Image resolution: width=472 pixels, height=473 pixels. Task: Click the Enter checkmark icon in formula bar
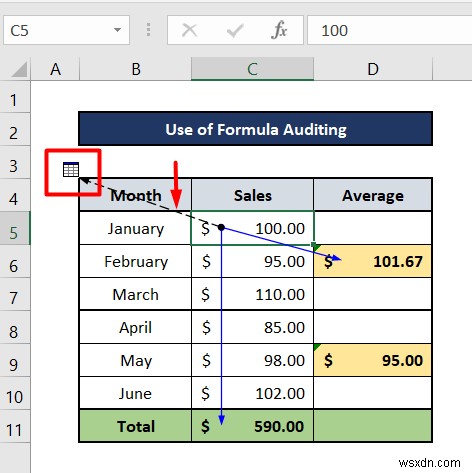point(235,31)
